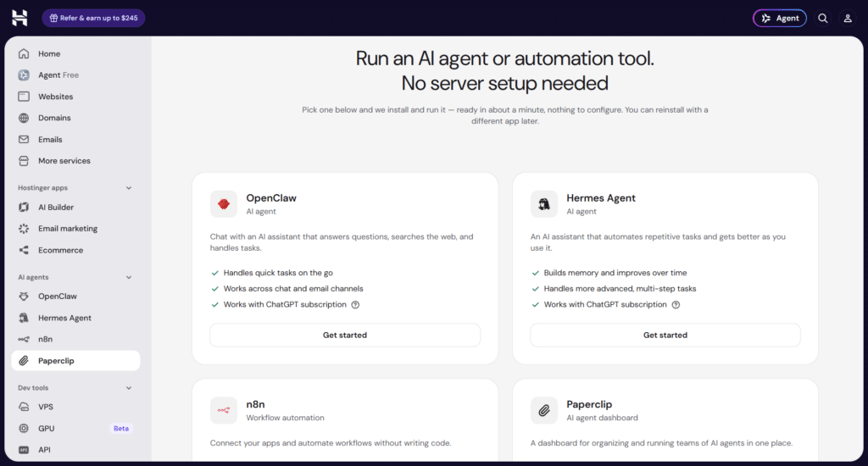Click the AI Builder sidebar icon
This screenshot has height=466, width=868.
[24, 207]
